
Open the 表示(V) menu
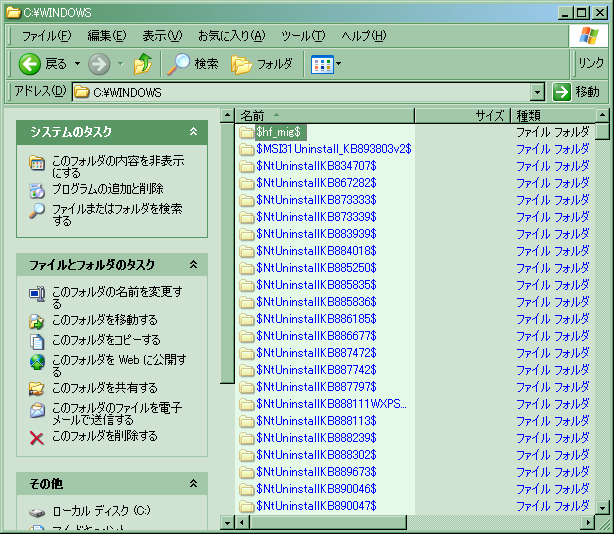[162, 36]
